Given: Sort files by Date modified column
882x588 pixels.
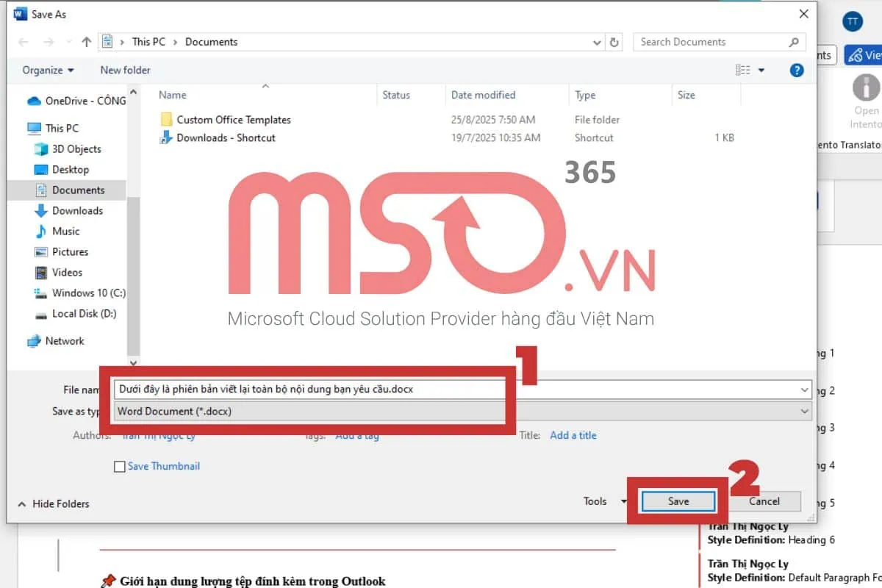Looking at the screenshot, I should coord(483,95).
